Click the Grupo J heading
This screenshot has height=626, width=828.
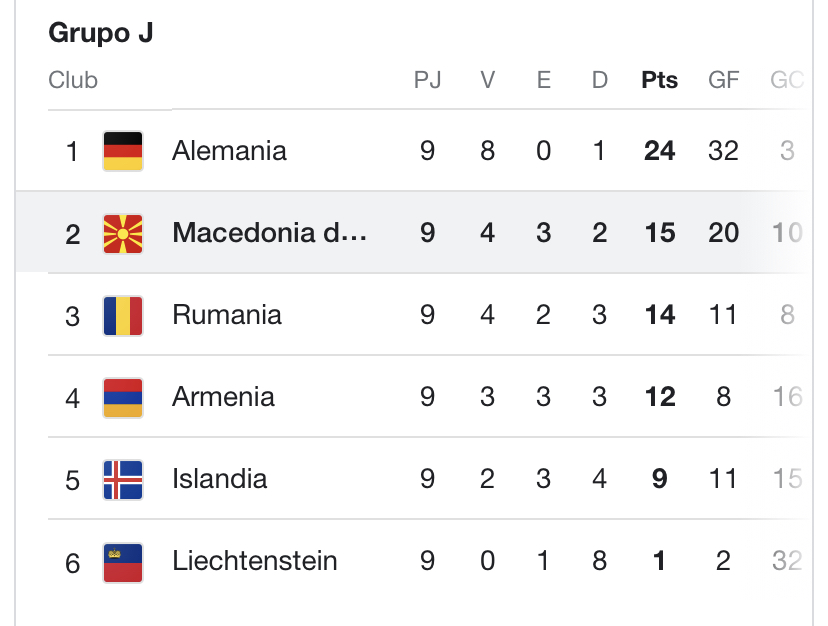pyautogui.click(x=101, y=33)
